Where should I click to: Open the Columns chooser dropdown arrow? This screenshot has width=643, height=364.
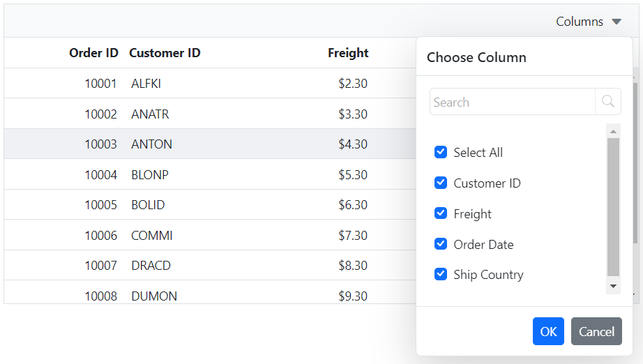point(616,22)
